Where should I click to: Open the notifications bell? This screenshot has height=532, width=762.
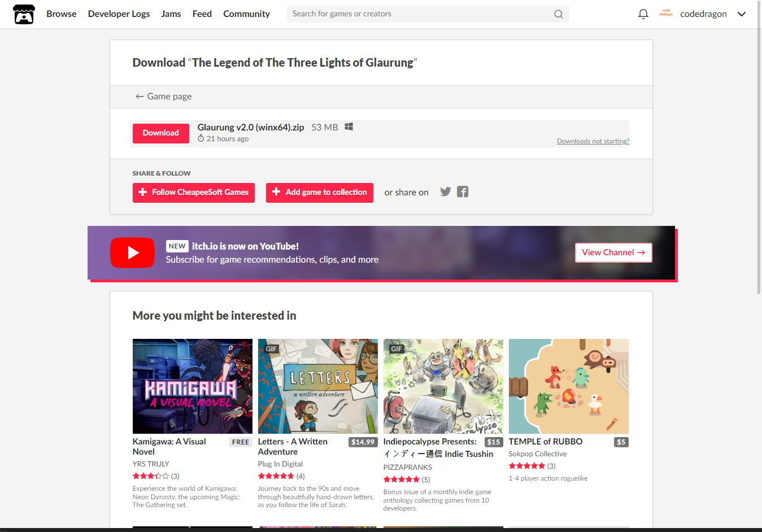tap(643, 14)
